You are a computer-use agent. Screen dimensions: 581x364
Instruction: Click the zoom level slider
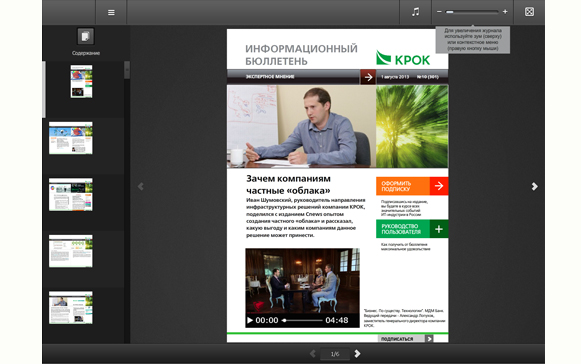click(x=472, y=12)
